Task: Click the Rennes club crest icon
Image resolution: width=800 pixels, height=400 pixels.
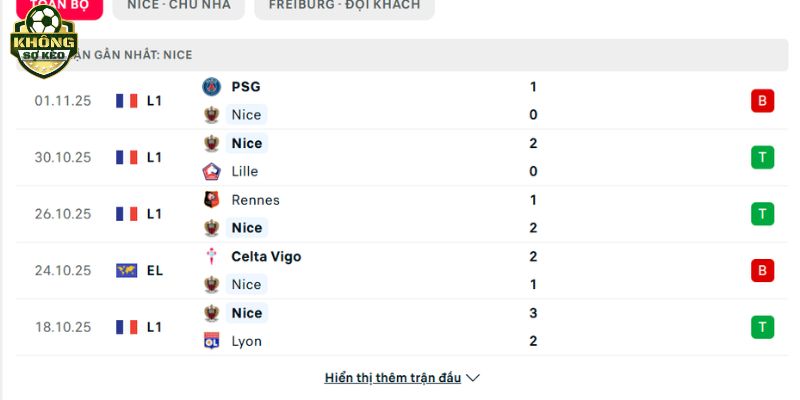Action: point(211,200)
